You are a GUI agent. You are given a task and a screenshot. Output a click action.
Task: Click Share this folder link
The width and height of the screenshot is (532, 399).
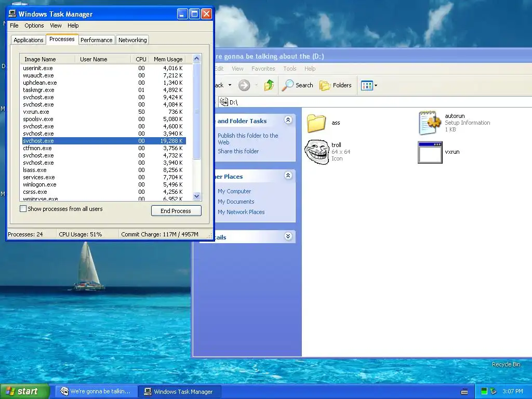[238, 151]
